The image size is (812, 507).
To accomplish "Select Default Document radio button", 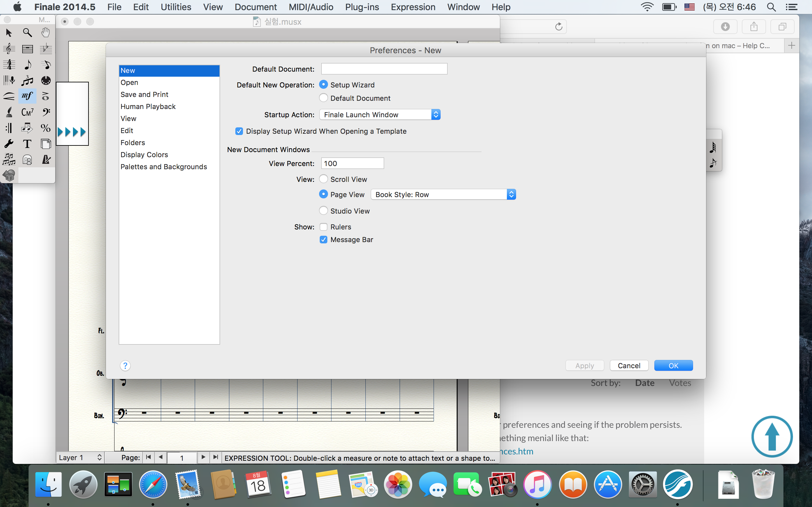I will (324, 98).
